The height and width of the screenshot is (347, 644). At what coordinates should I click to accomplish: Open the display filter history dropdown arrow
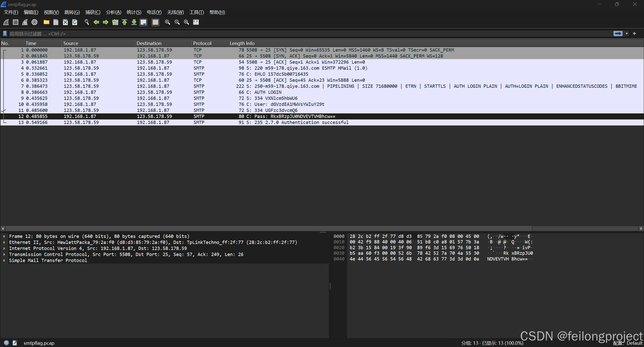pos(627,34)
